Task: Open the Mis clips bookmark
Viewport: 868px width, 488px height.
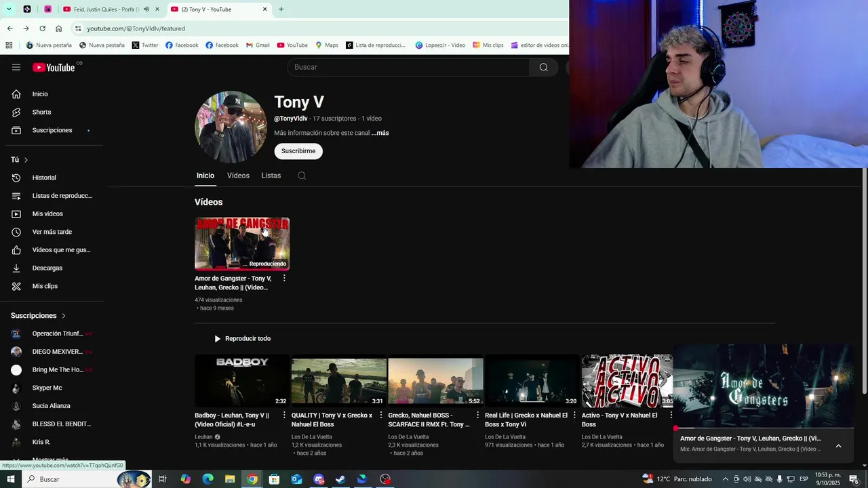Action: [488, 45]
